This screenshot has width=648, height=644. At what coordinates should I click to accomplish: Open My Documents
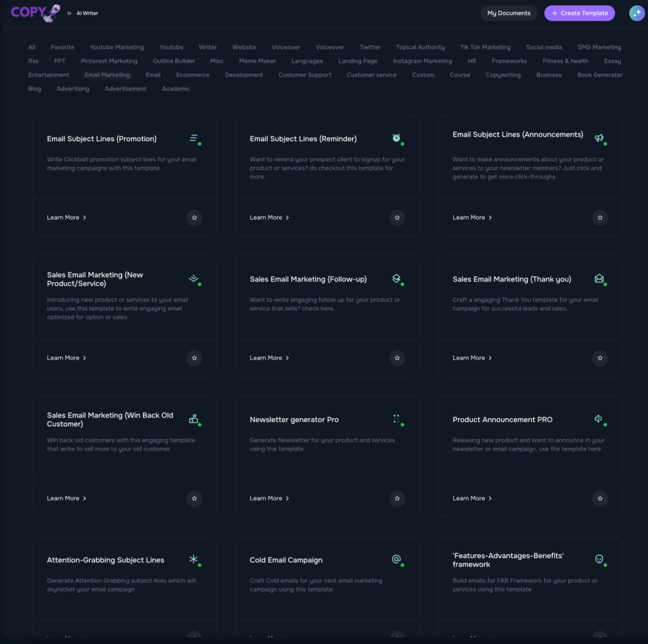(x=508, y=13)
